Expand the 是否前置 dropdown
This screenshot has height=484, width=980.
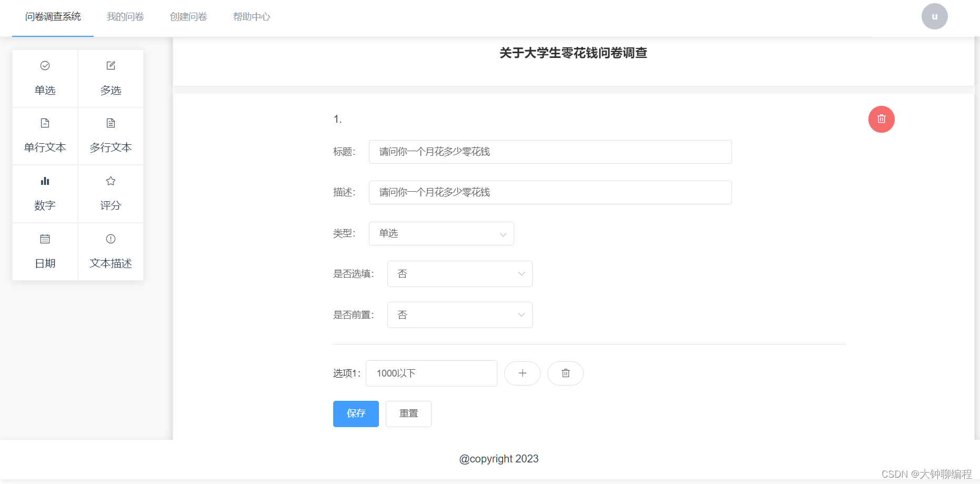tap(460, 315)
